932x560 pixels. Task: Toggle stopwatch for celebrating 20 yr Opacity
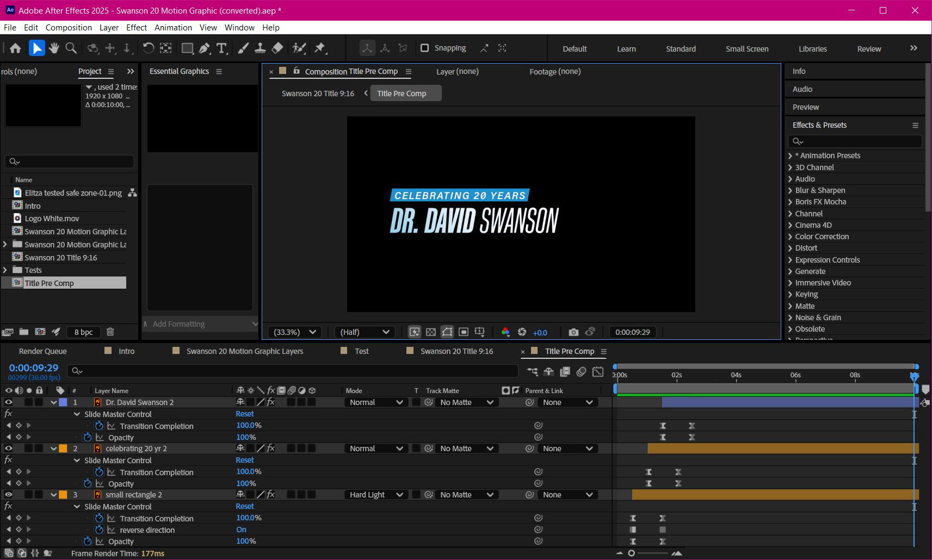[x=87, y=483]
